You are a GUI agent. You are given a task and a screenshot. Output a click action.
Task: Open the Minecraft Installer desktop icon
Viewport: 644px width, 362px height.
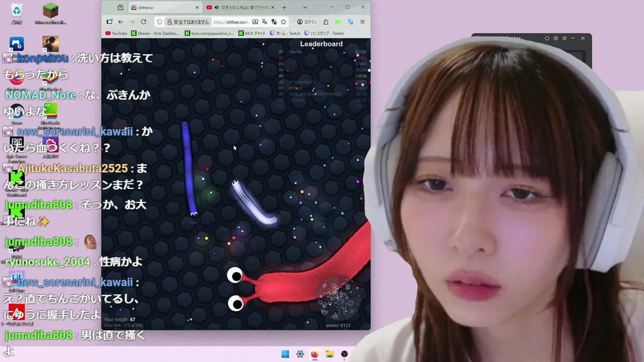pos(50,13)
